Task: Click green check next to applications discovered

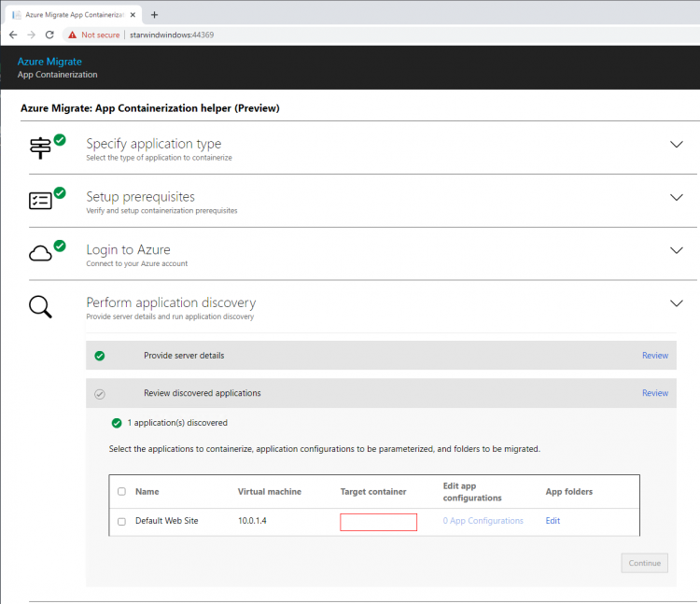Action: pyautogui.click(x=117, y=423)
